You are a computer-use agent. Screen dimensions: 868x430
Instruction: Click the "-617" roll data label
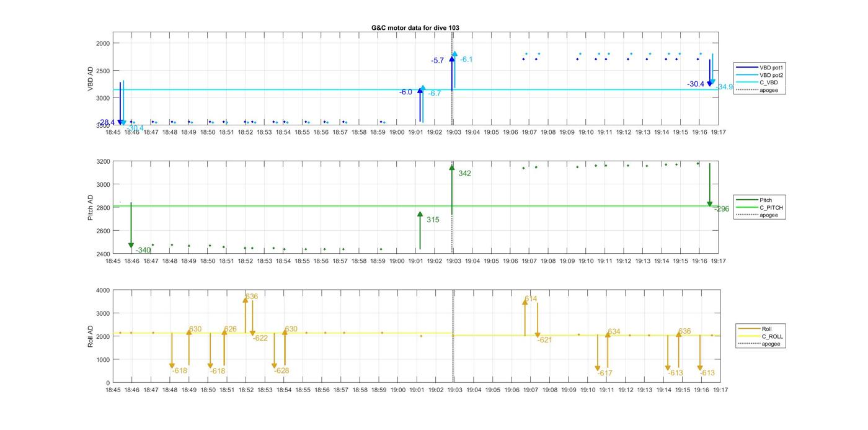[605, 373]
